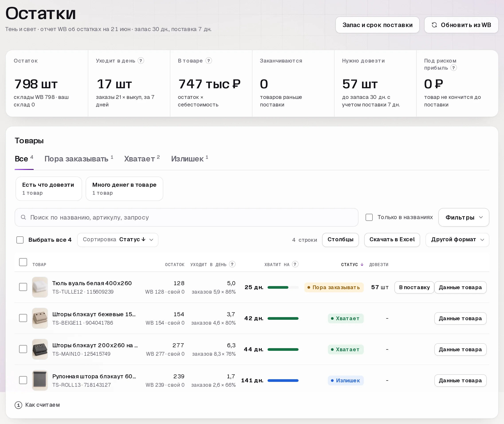Select the TS-MAIN10 row checkbox
The width and height of the screenshot is (504, 424).
(23, 349)
